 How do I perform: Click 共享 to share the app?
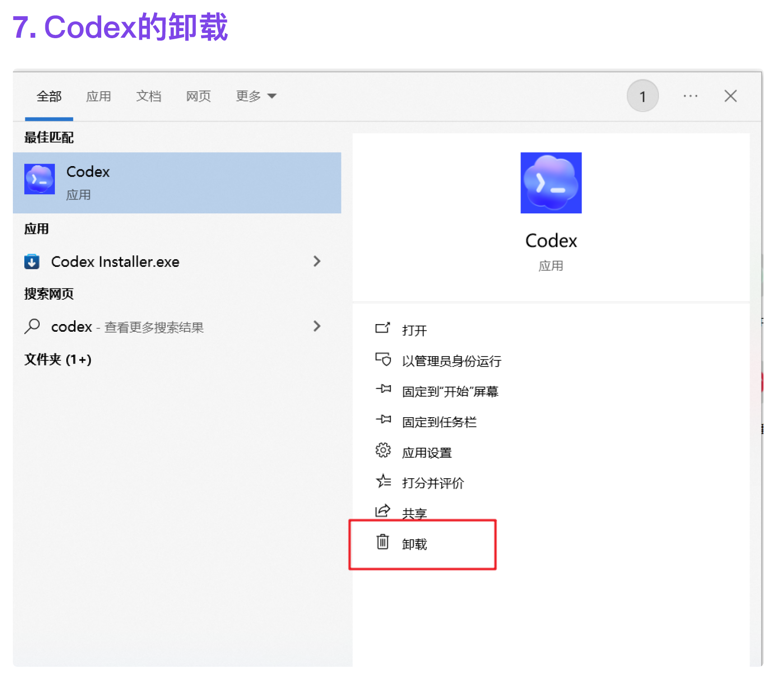click(414, 514)
